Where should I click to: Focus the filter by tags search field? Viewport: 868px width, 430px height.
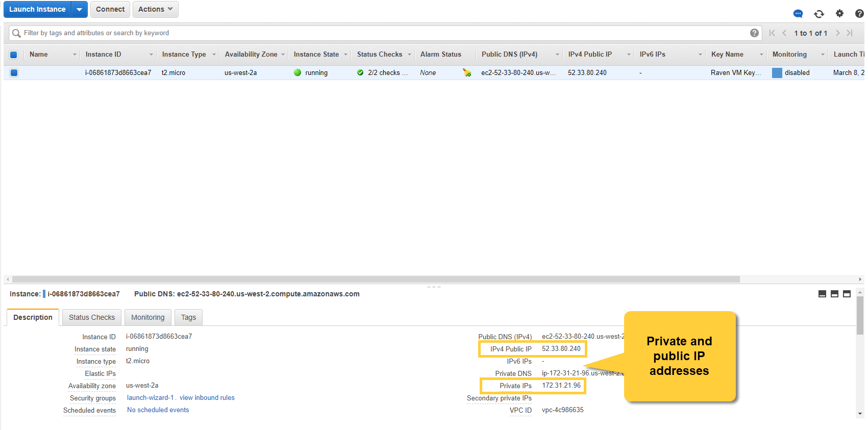385,33
